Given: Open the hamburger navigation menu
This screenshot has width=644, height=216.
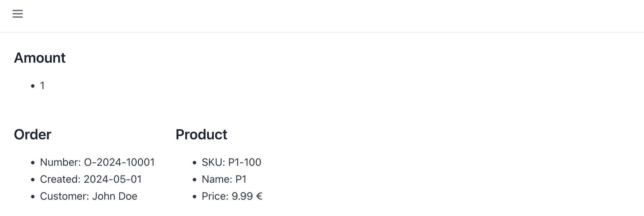Looking at the screenshot, I should pos(18,14).
